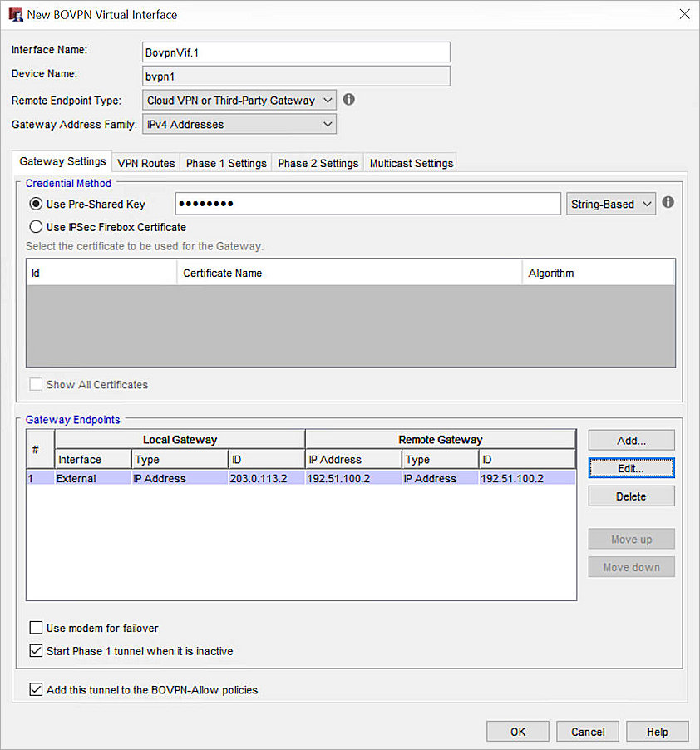Click Algorithm column header
The image size is (700, 750).
point(599,273)
